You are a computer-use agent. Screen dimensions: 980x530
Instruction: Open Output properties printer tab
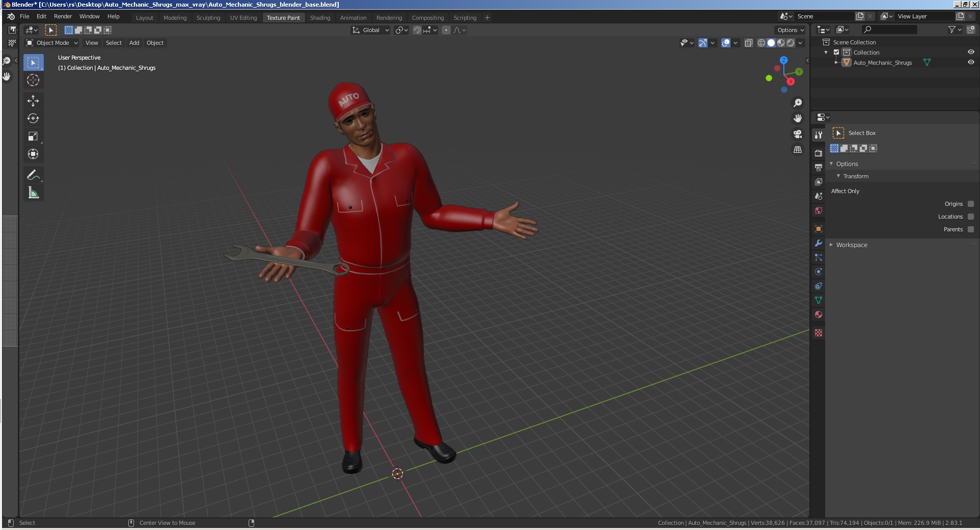pos(819,167)
